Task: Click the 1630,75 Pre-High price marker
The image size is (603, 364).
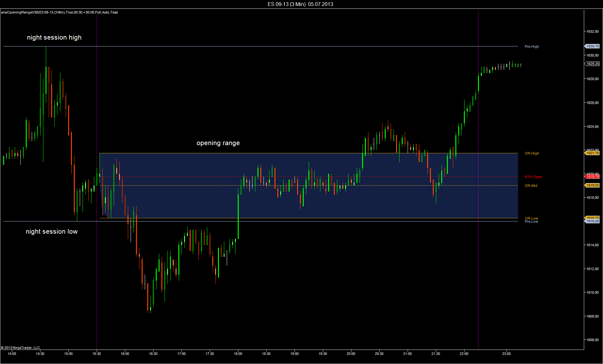Action: point(592,46)
